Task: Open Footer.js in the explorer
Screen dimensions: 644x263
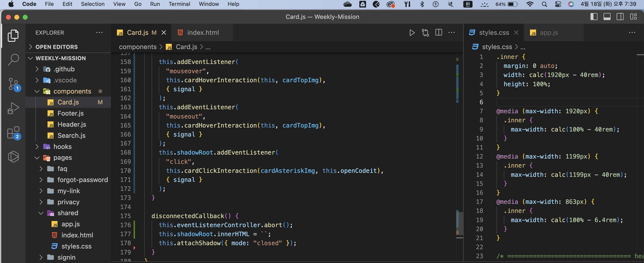Action: (x=70, y=113)
